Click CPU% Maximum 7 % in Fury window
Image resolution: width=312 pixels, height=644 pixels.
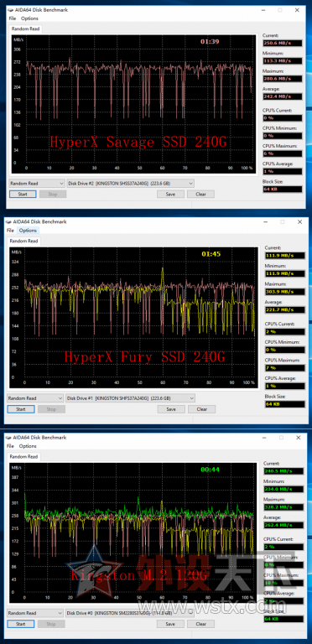click(x=285, y=368)
